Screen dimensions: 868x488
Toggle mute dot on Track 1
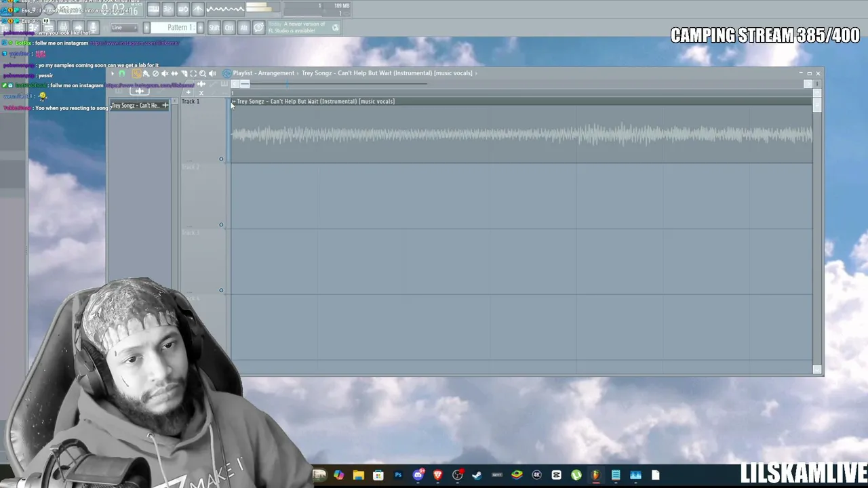(221, 159)
